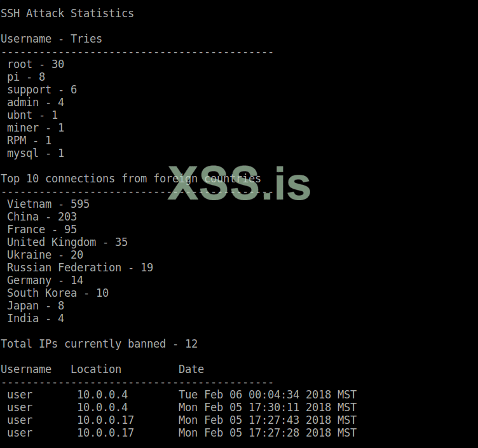Click the miner - 1 entry
This screenshot has height=448, width=478.
36,128
